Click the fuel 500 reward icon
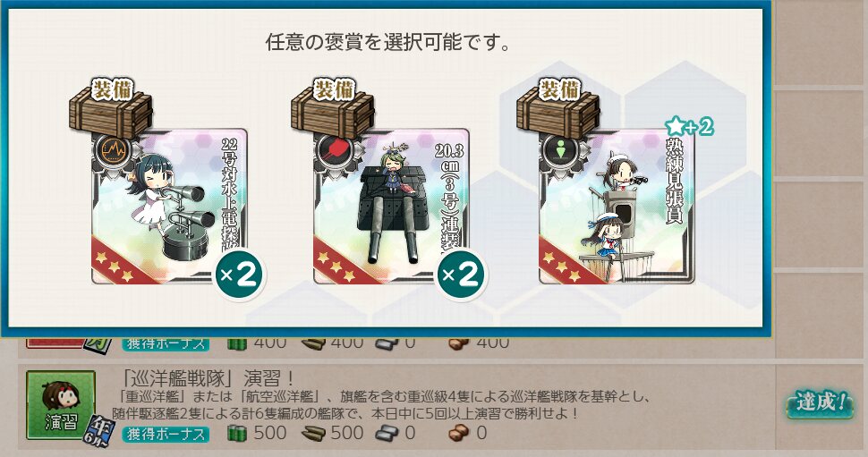This screenshot has width=868, height=457. [236, 433]
